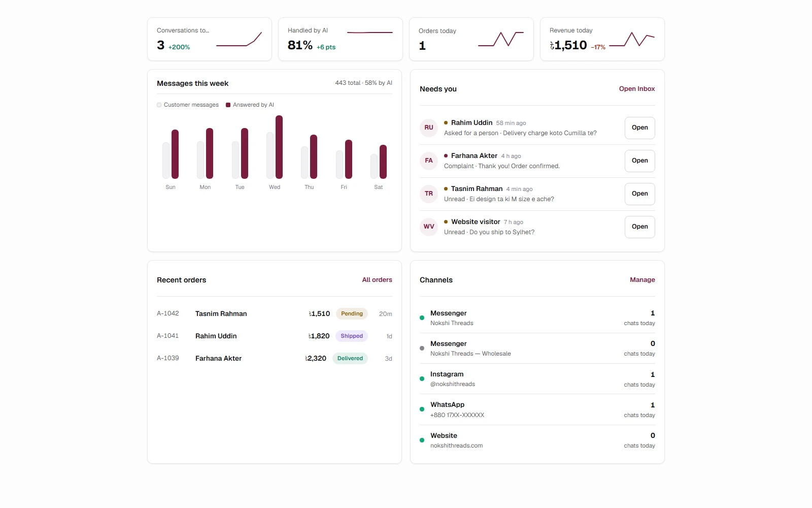Image resolution: width=812 pixels, height=508 pixels.
Task: Click Manage in Channels panel
Action: pos(642,280)
